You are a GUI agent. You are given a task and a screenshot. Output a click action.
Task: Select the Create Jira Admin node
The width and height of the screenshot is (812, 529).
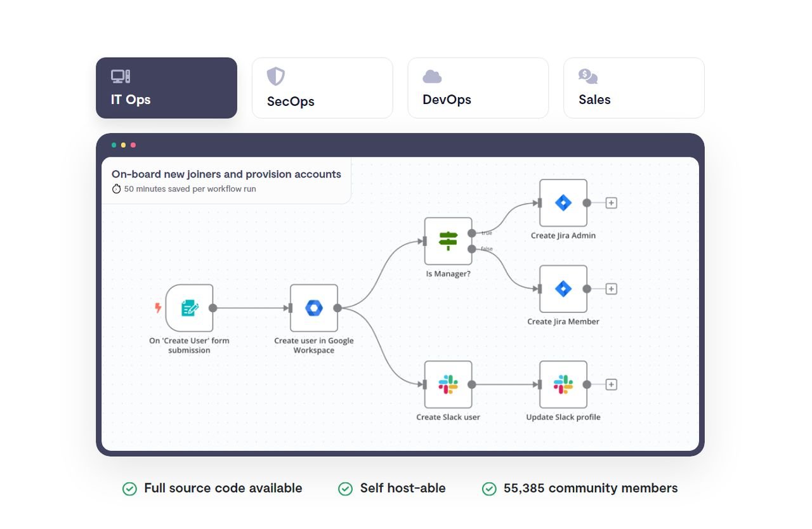[x=563, y=203]
